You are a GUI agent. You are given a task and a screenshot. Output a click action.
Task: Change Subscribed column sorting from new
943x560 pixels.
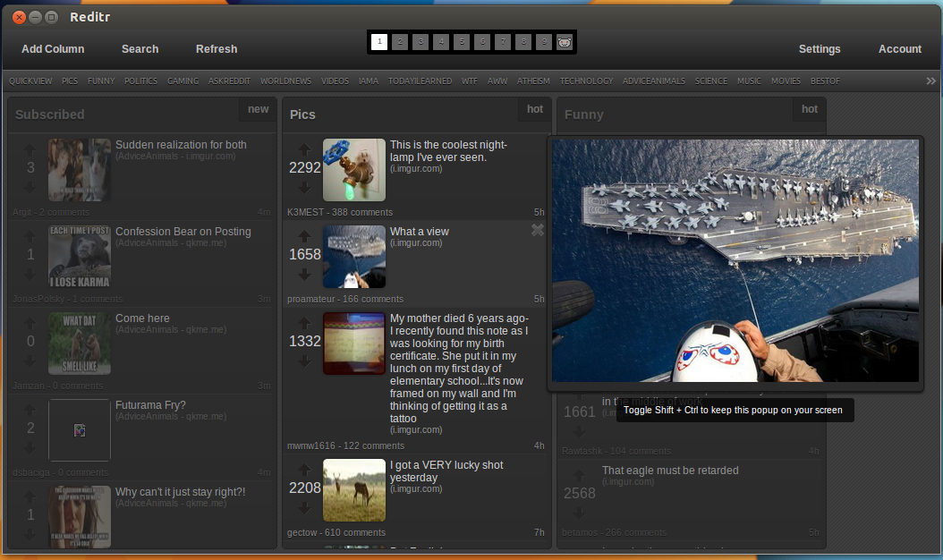click(x=258, y=109)
